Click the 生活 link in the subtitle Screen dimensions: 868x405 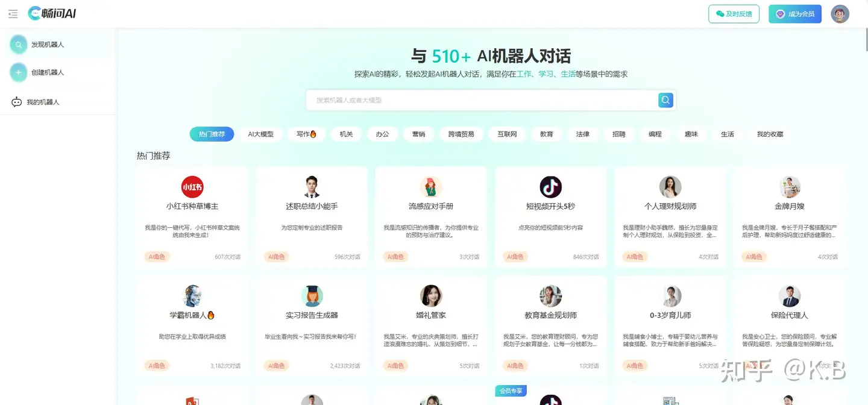(568, 74)
